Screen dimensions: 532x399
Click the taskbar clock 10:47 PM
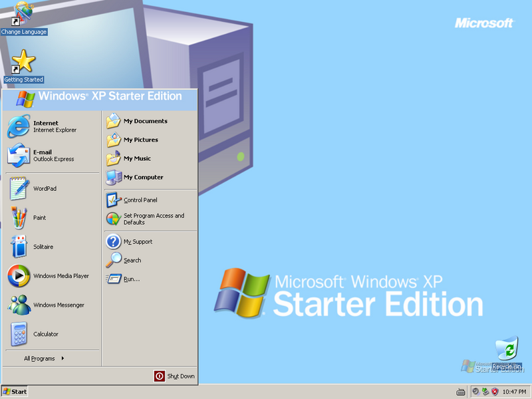point(514,392)
